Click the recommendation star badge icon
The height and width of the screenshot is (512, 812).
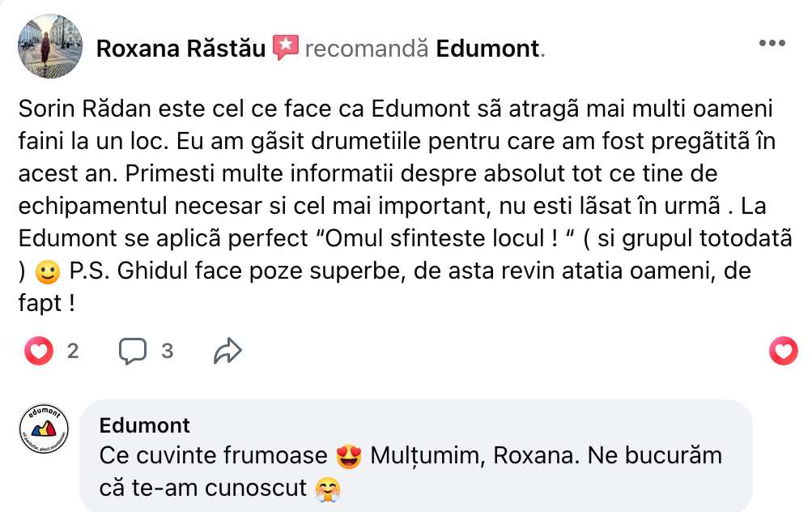click(x=286, y=48)
